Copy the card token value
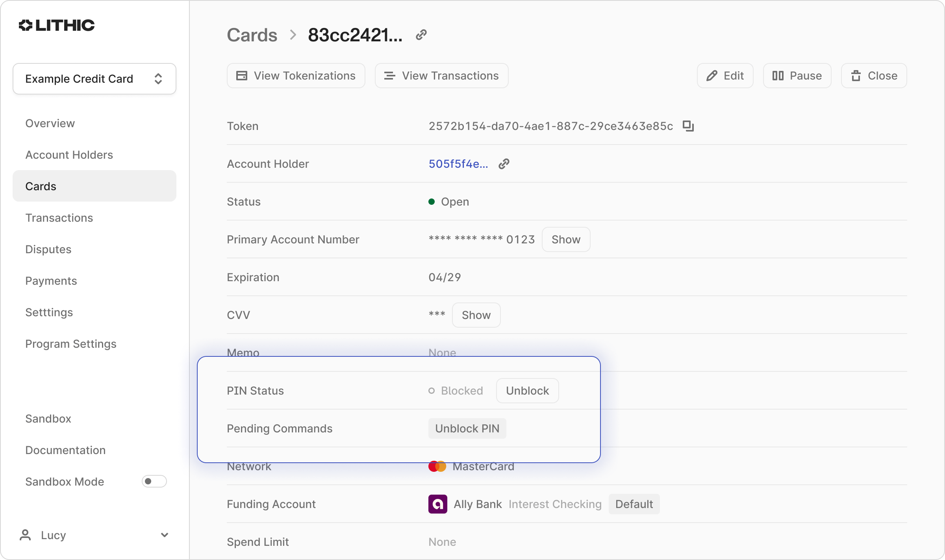The image size is (945, 560). coord(687,126)
